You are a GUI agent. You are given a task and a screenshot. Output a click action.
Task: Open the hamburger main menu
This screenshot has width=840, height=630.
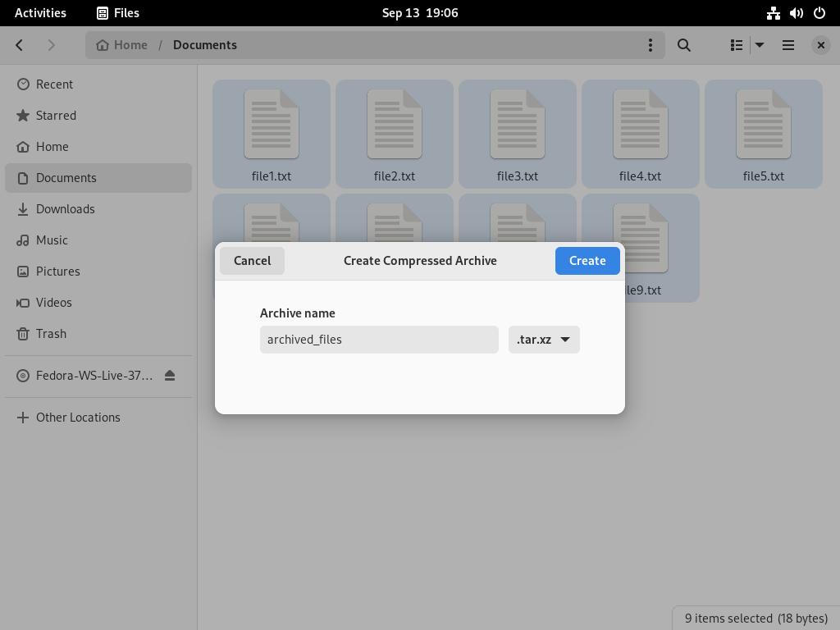(788, 45)
